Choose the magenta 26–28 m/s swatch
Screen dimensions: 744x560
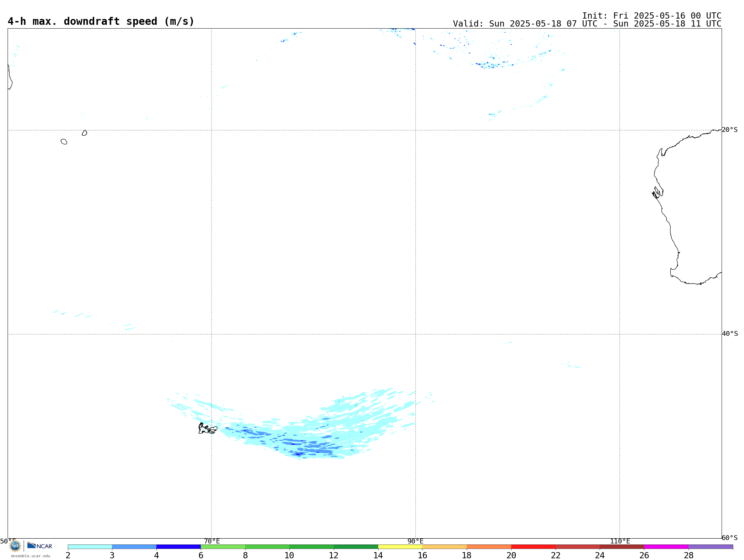(666, 547)
